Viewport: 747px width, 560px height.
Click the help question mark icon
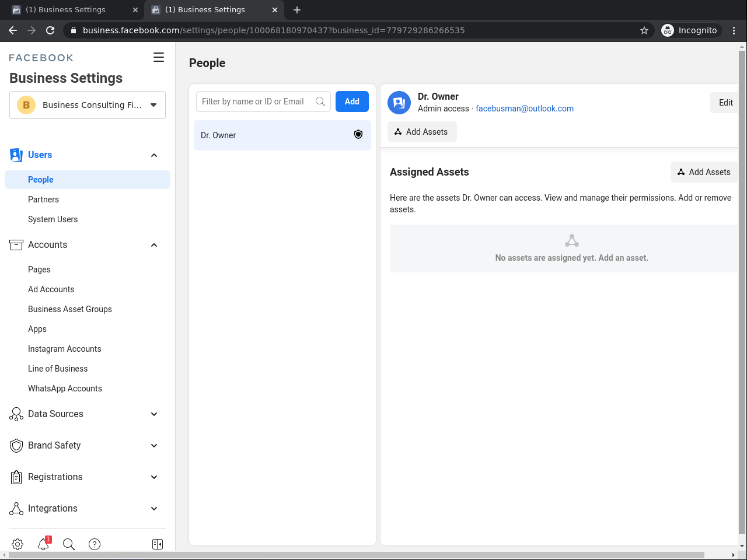pyautogui.click(x=95, y=544)
